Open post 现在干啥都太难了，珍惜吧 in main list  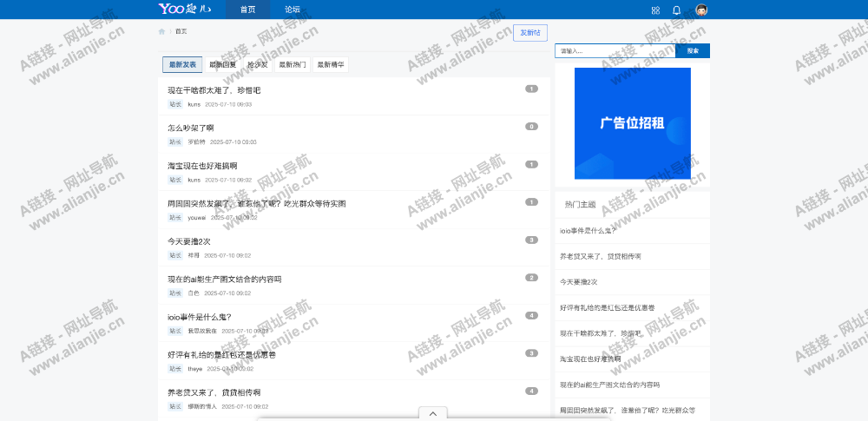214,90
